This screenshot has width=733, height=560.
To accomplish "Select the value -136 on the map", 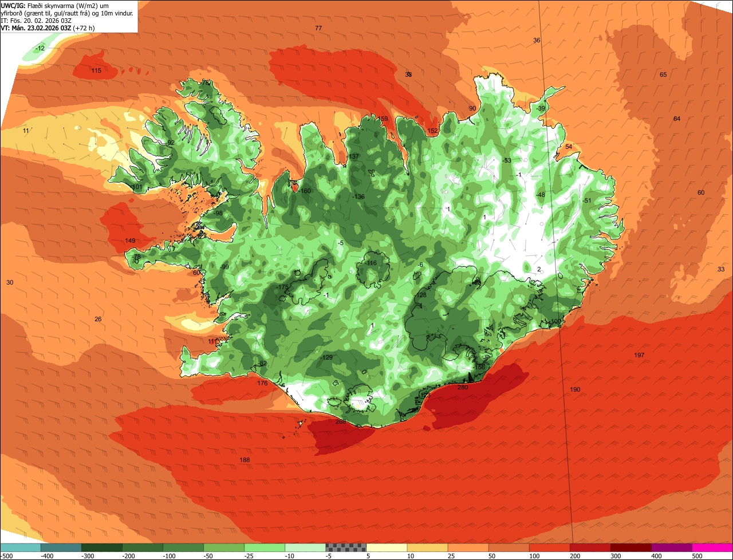I will [358, 197].
